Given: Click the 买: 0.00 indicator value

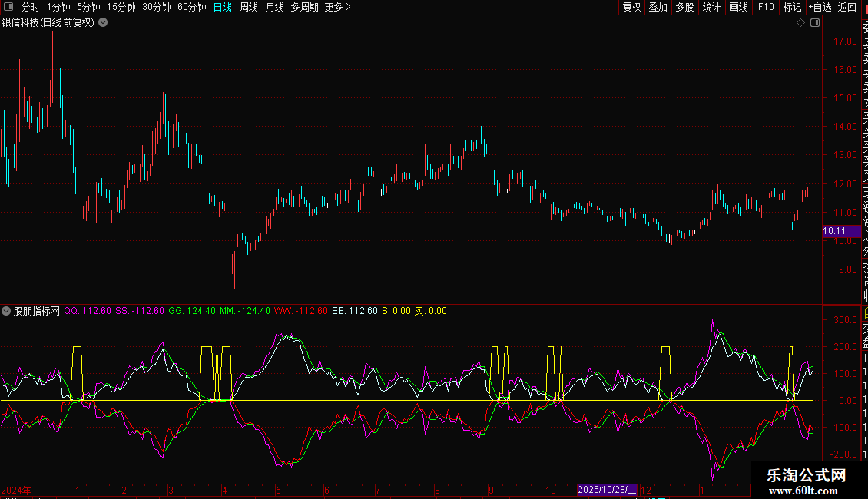Looking at the screenshot, I should [431, 311].
